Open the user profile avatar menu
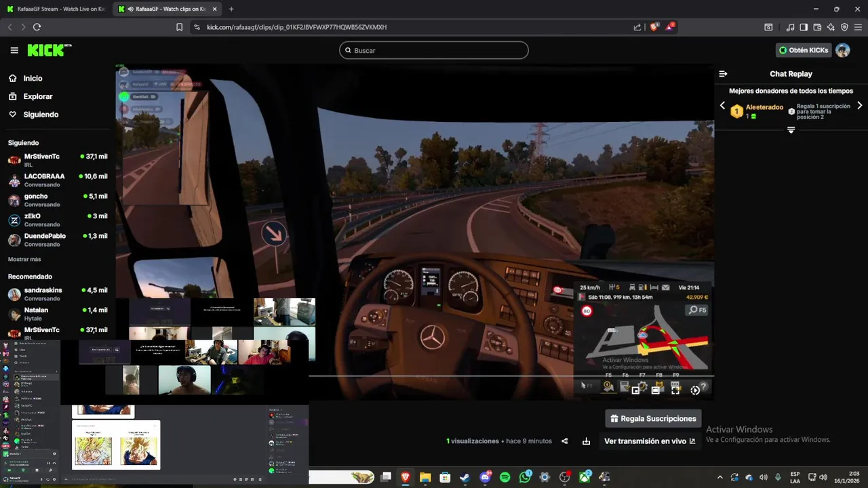 843,50
